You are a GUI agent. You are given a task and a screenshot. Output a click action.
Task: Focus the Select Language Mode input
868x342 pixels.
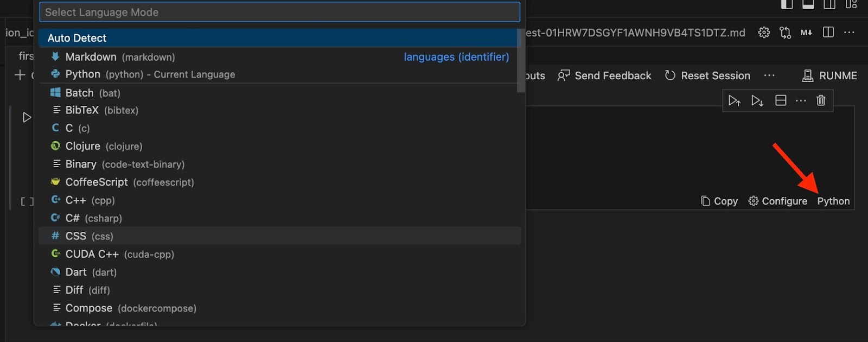pos(279,12)
